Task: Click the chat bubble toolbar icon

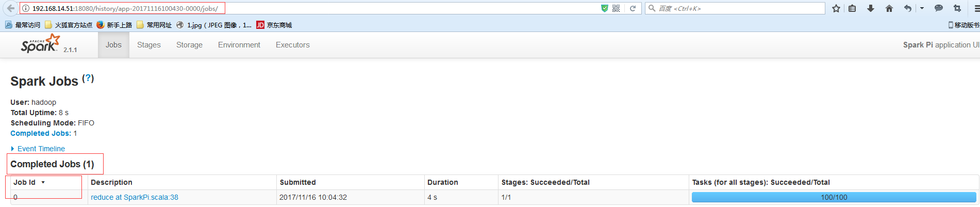Action: [x=939, y=8]
